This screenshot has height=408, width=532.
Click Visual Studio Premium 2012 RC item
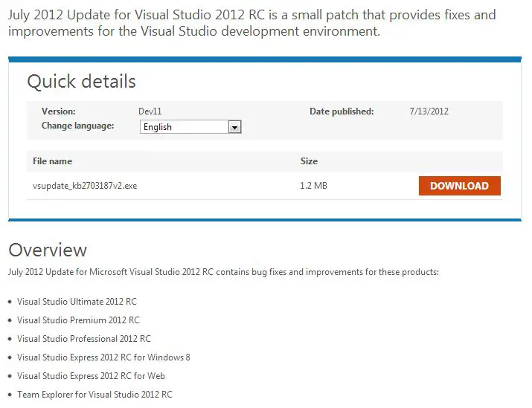click(x=78, y=320)
